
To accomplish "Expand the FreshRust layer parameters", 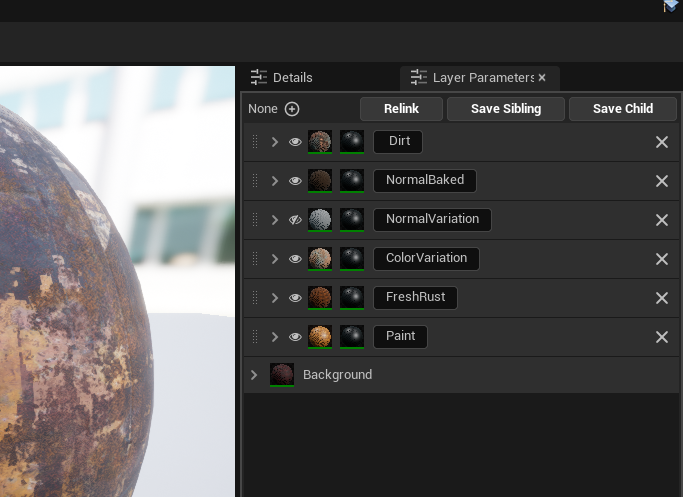I will (x=274, y=298).
